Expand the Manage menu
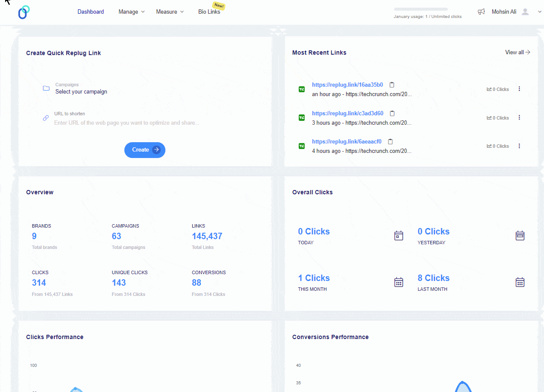The image size is (544, 392). pyautogui.click(x=132, y=12)
